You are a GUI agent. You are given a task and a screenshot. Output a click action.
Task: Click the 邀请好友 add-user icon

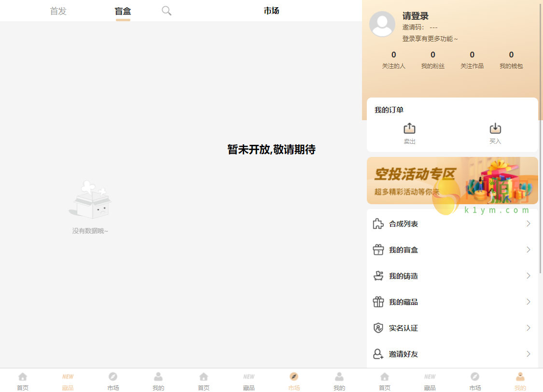point(378,354)
